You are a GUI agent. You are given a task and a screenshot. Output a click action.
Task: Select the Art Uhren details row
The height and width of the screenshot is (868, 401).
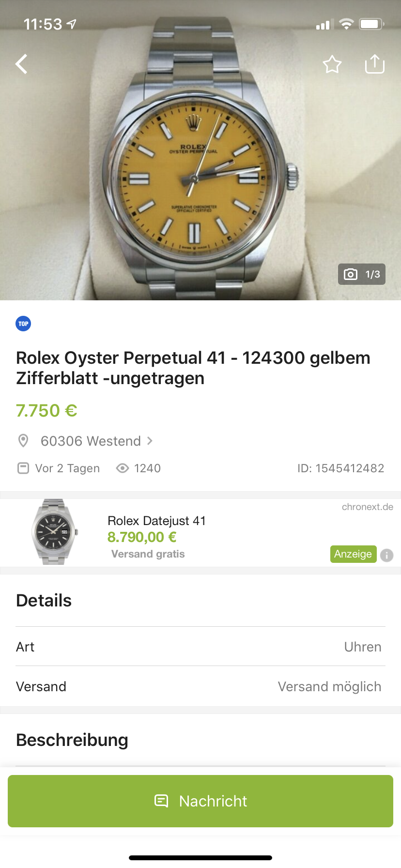pyautogui.click(x=200, y=647)
